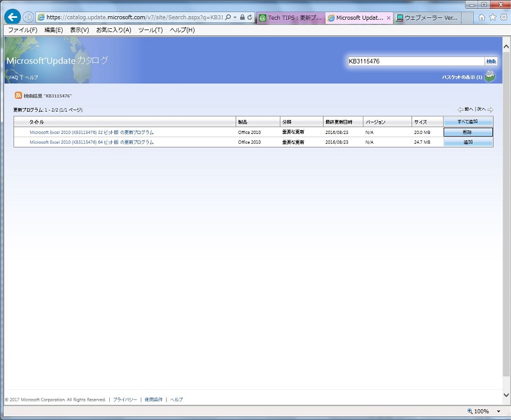Click the すべて追加 button
The image size is (511, 420).
point(468,121)
